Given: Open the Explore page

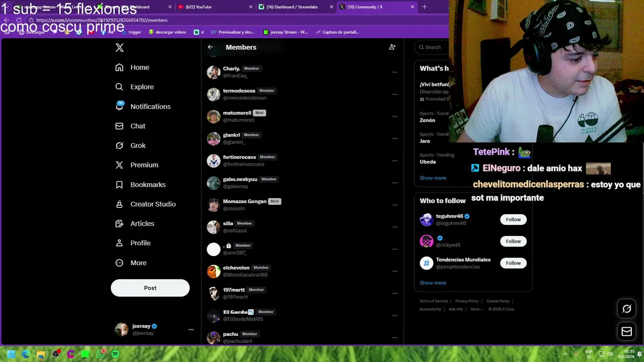Looking at the screenshot, I should coord(134,87).
